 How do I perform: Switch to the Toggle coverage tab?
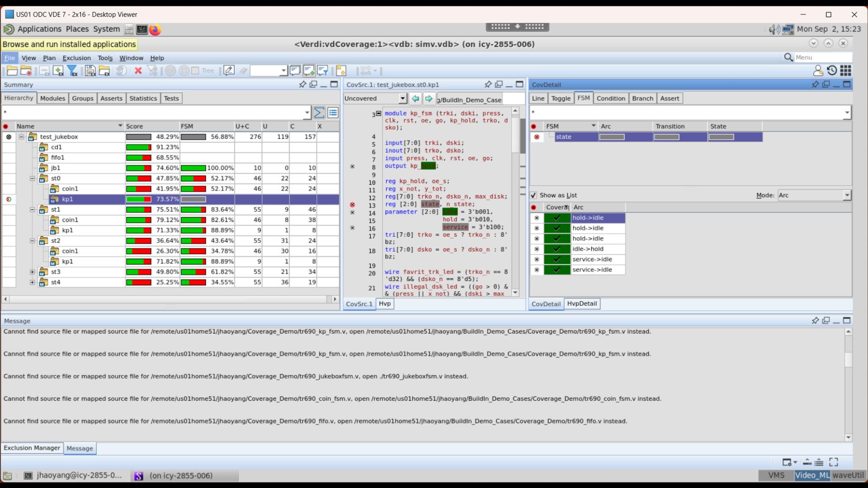(x=561, y=99)
